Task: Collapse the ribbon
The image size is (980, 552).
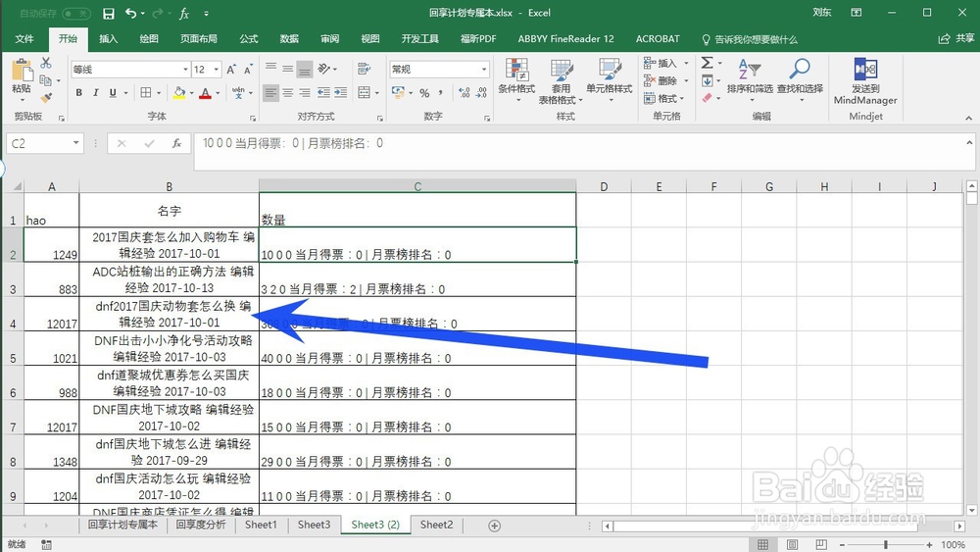Action: tap(969, 118)
